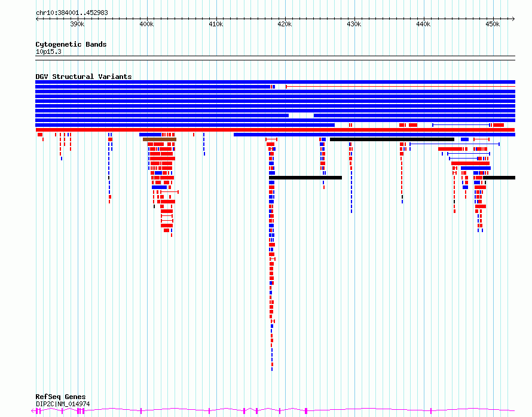Viewport: 532px width, 417px height.
Task: Click the black variant bar starting at 418k
Action: click(305, 178)
